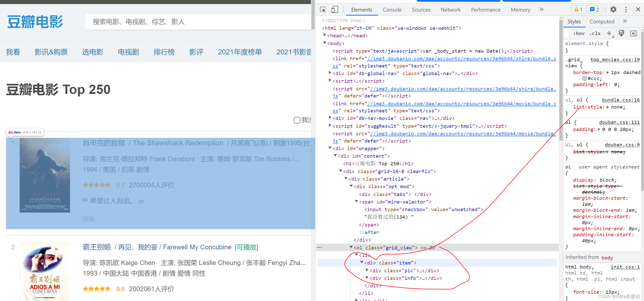Screen dimensions: 644x301
Task: Open DevTools three-dot menu
Action: 626,10
